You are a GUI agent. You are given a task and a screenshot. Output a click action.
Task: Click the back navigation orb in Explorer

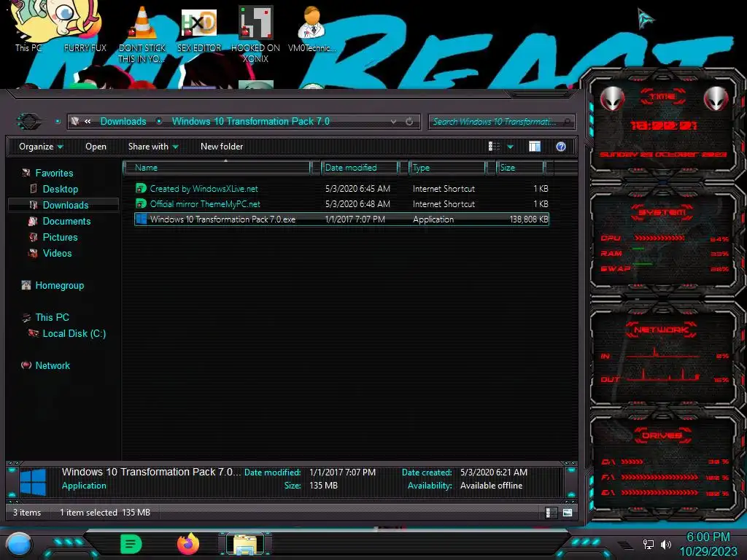[28, 122]
